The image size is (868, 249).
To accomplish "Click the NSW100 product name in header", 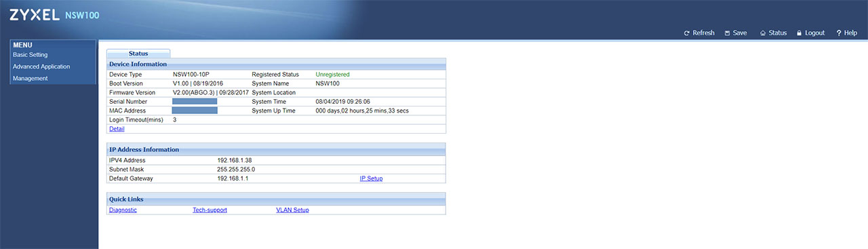I will [x=82, y=15].
